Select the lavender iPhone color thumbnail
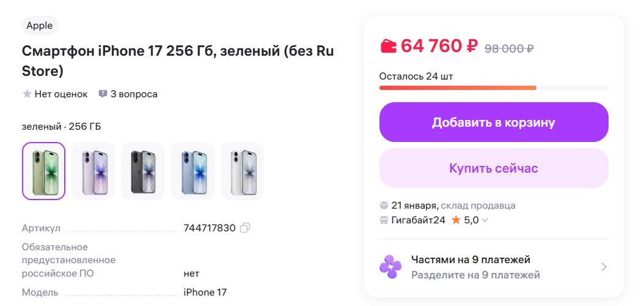Viewport: 644px width, 306px height. click(x=93, y=171)
